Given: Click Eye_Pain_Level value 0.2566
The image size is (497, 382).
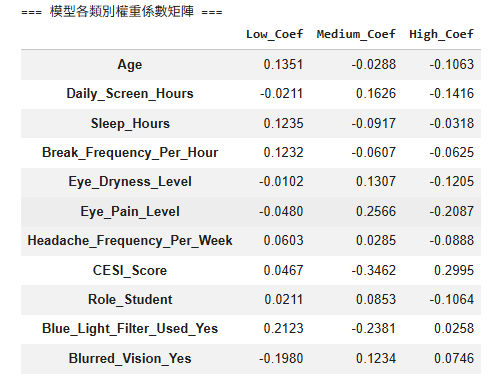Looking at the screenshot, I should (x=376, y=211).
